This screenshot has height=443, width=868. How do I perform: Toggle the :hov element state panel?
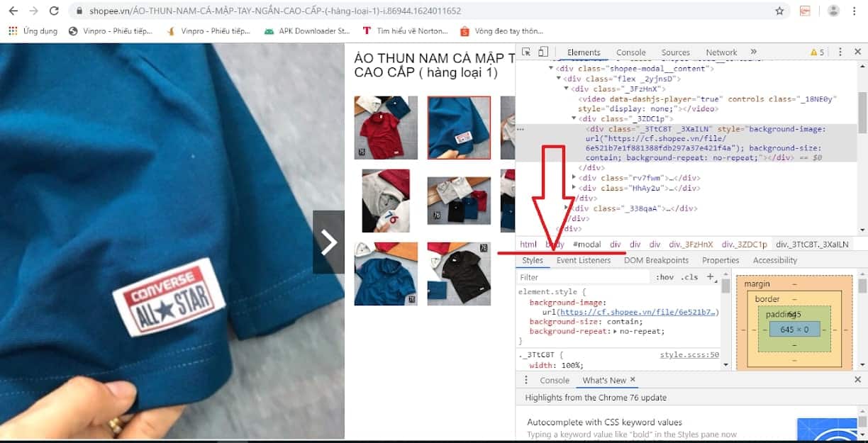tap(664, 277)
